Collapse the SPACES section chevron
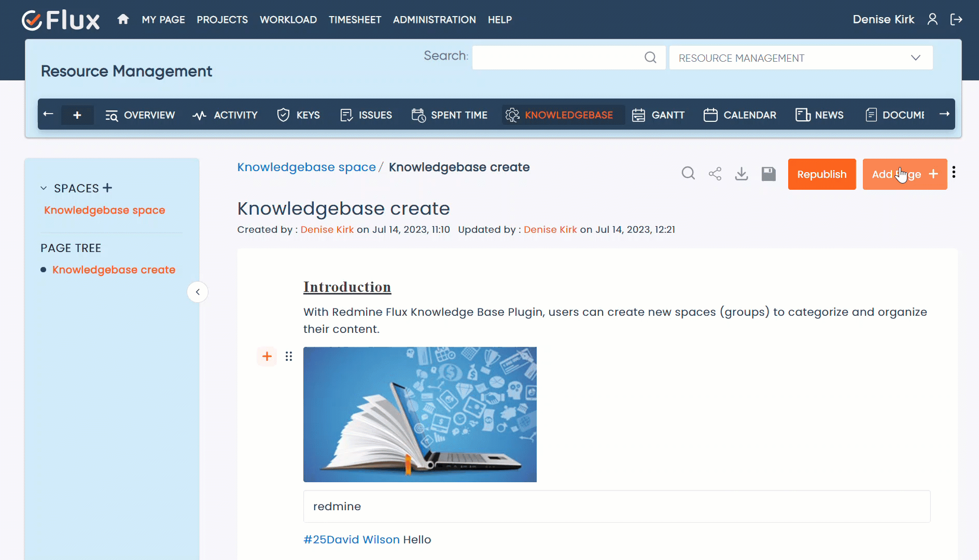979x560 pixels. pos(44,188)
